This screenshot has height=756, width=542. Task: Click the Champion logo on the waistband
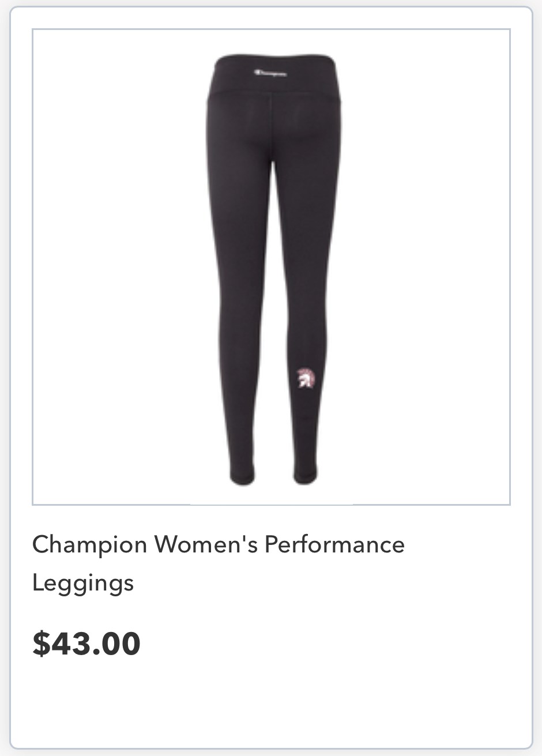pos(270,73)
